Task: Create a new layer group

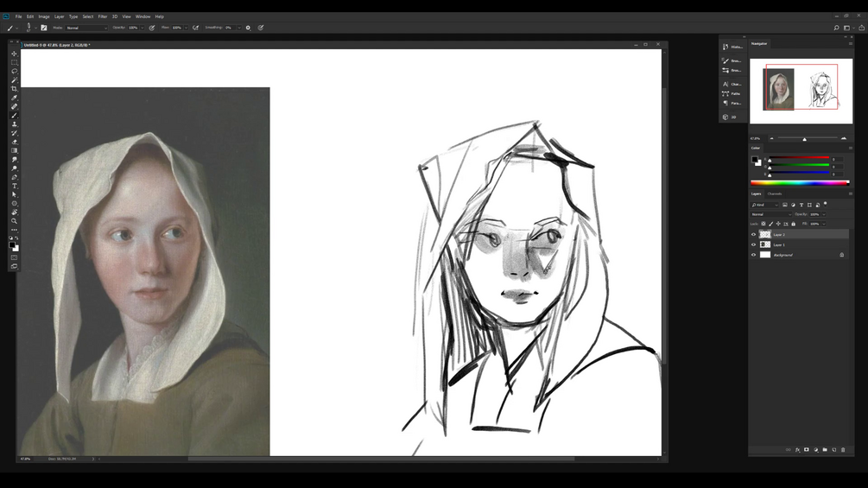Action: tap(825, 450)
